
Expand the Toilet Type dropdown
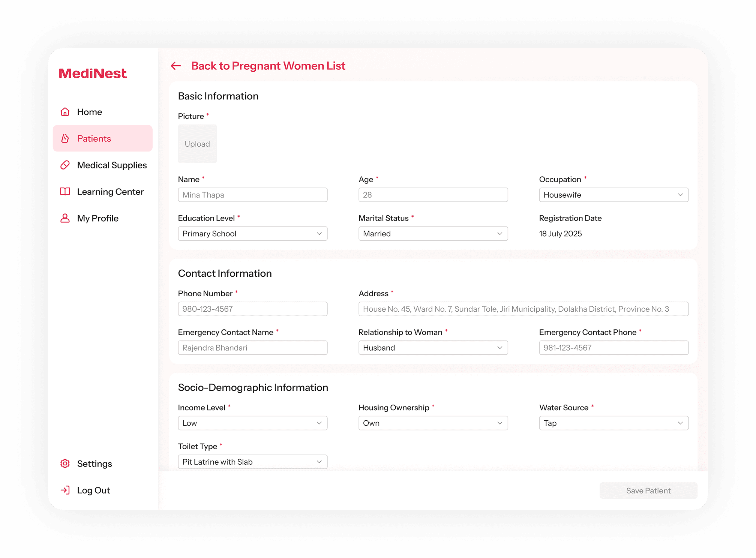click(x=252, y=462)
